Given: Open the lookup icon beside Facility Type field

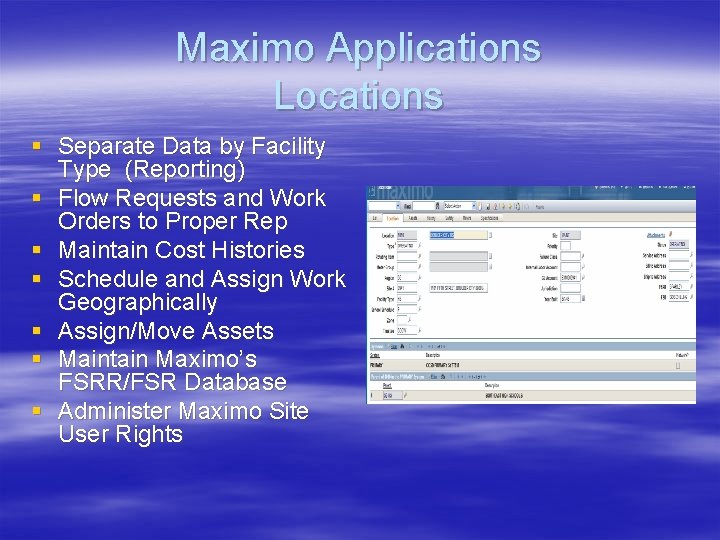Looking at the screenshot, I should pyautogui.click(x=420, y=298).
